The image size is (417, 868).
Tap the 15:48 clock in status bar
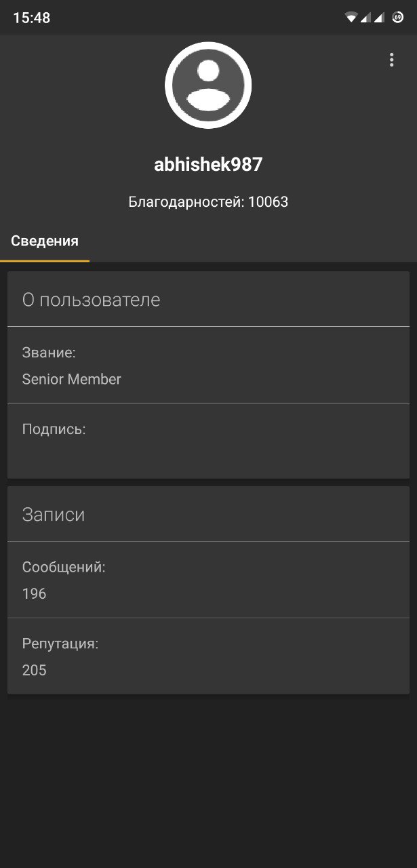31,18
